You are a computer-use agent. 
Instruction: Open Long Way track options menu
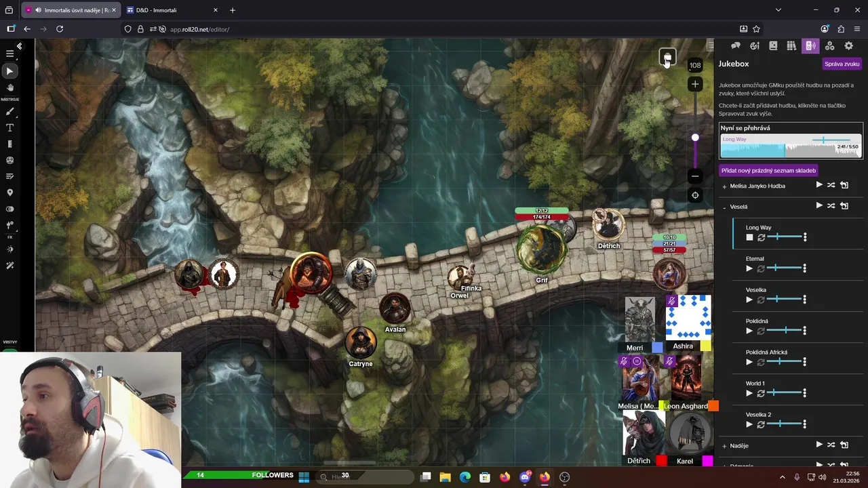[805, 237]
